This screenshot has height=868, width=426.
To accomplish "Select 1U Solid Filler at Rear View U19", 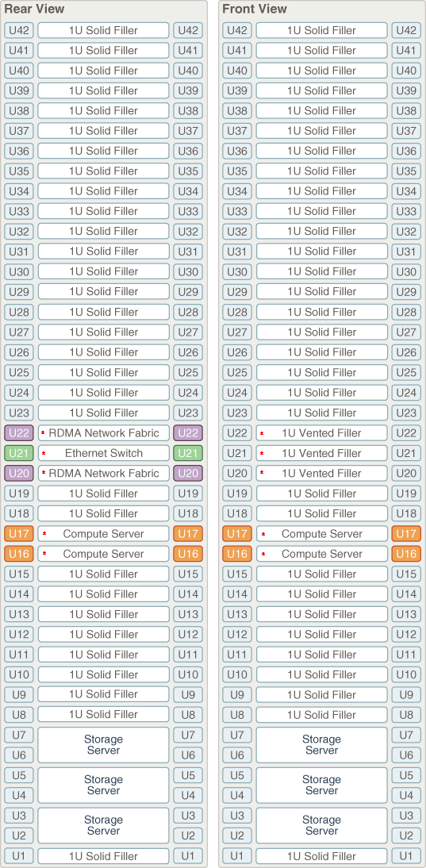I will tap(103, 494).
